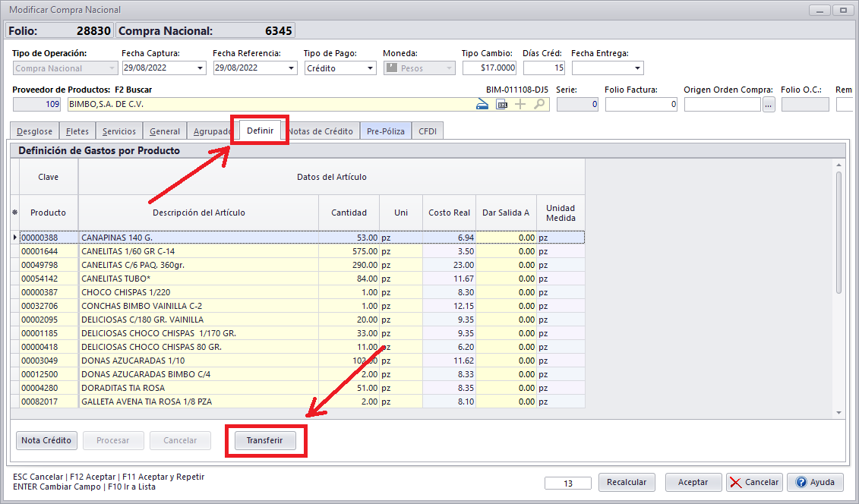
Task: Expand the Tipo de Pago combo box
Action: click(x=370, y=68)
